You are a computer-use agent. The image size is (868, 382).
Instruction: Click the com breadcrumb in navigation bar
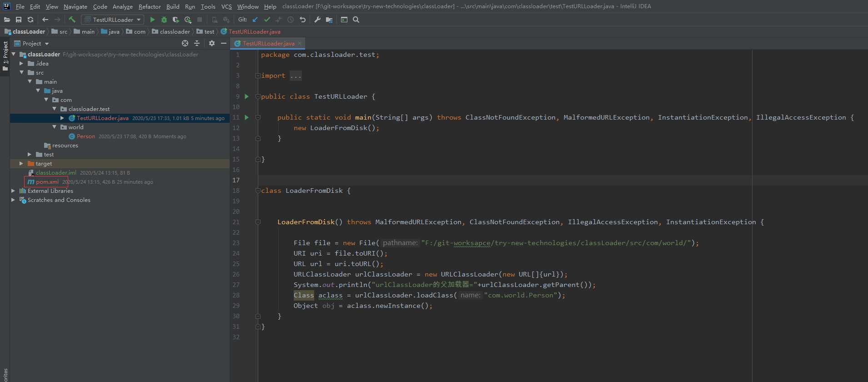pyautogui.click(x=136, y=31)
